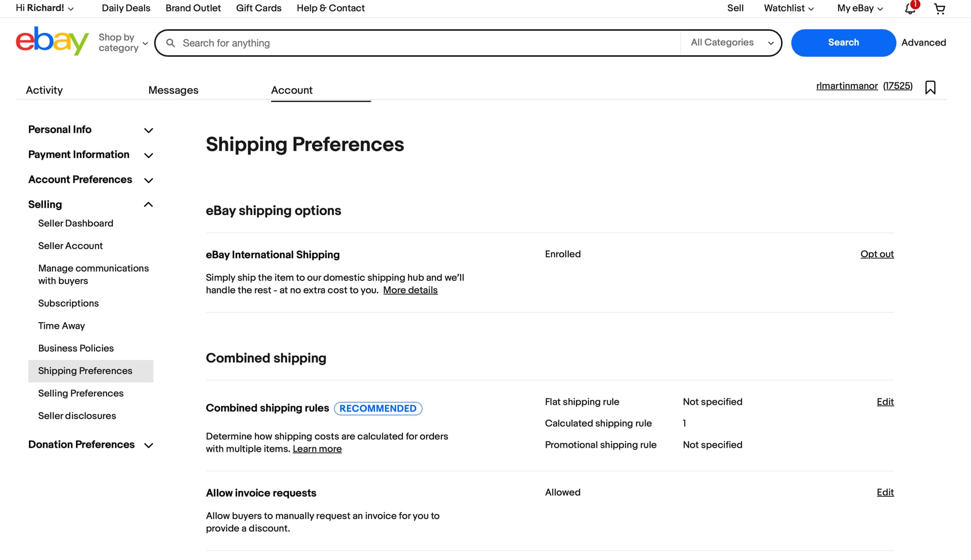Open the My eBay menu

pyautogui.click(x=860, y=8)
